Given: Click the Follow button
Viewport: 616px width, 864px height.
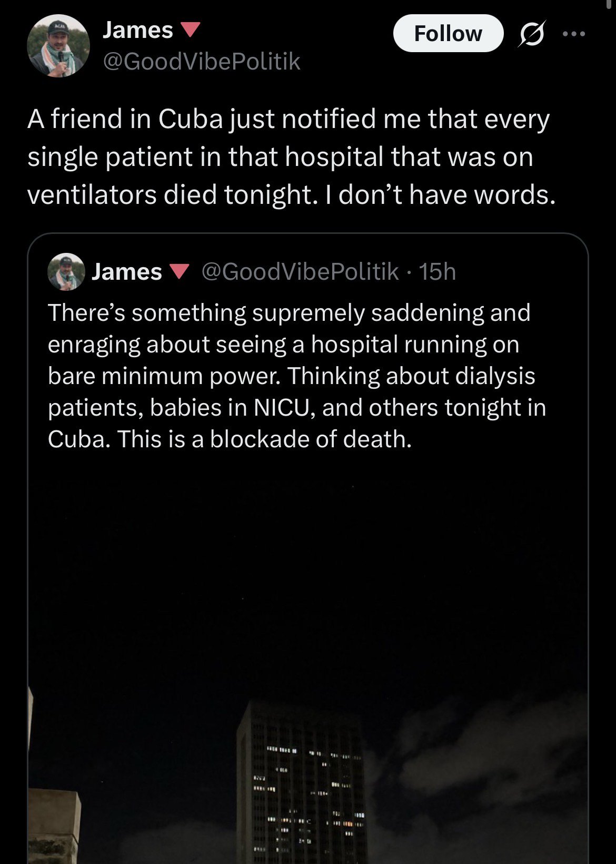Looking at the screenshot, I should point(448,33).
